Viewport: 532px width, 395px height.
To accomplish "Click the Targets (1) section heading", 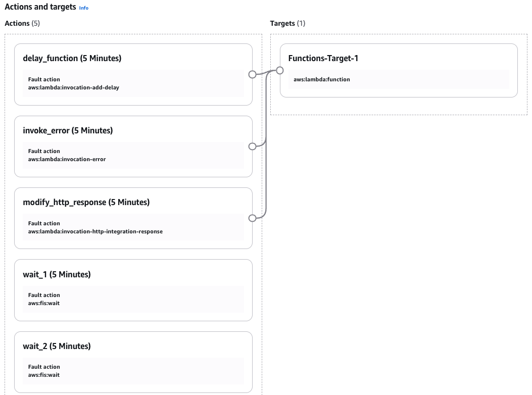I will click(x=287, y=23).
